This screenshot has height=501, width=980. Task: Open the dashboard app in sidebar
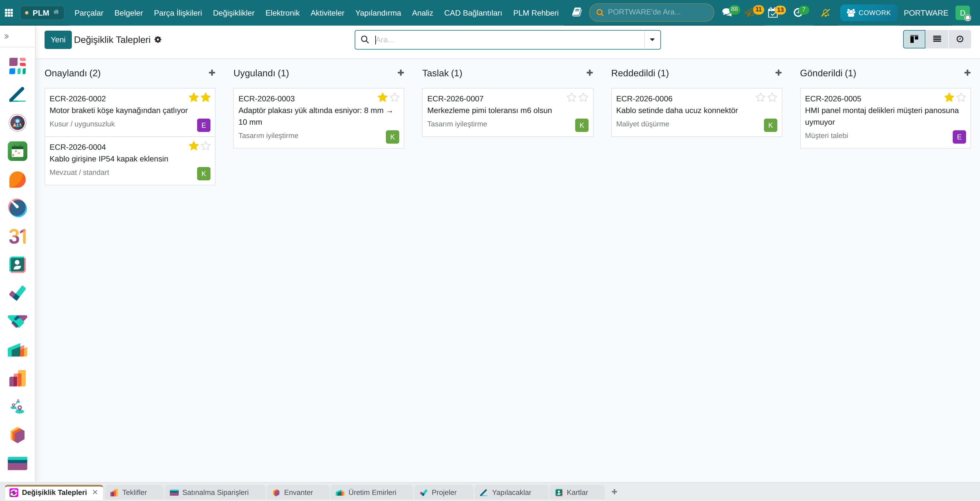pyautogui.click(x=18, y=66)
